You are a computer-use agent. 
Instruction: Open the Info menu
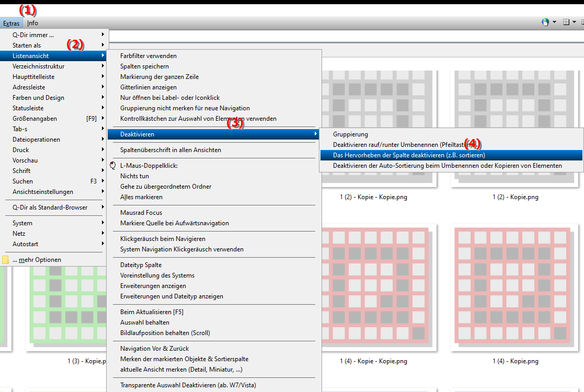click(32, 23)
